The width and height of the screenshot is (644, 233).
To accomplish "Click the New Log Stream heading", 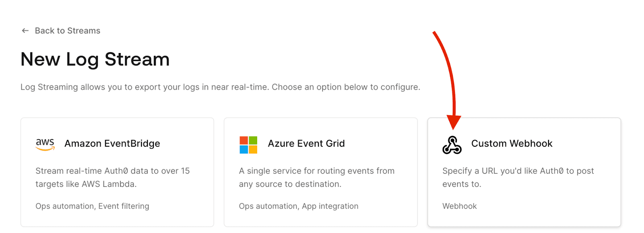I will [x=95, y=59].
